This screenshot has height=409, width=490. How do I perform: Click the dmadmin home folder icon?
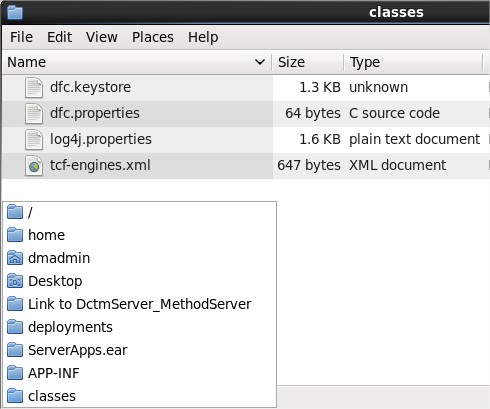15,258
